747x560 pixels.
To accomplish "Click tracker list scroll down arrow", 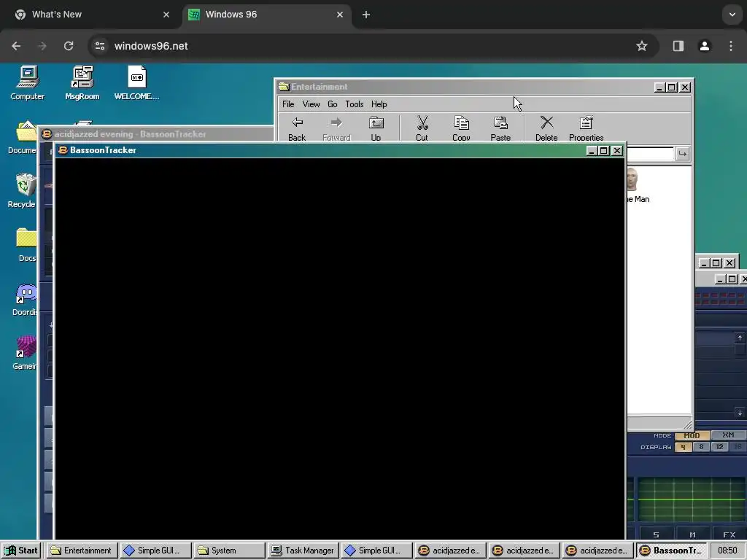I will (740, 413).
